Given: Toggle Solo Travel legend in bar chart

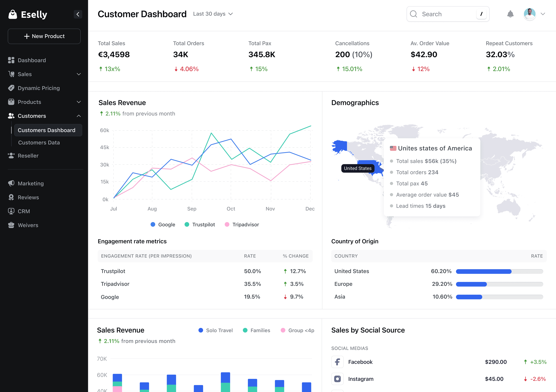Looking at the screenshot, I should (x=215, y=330).
